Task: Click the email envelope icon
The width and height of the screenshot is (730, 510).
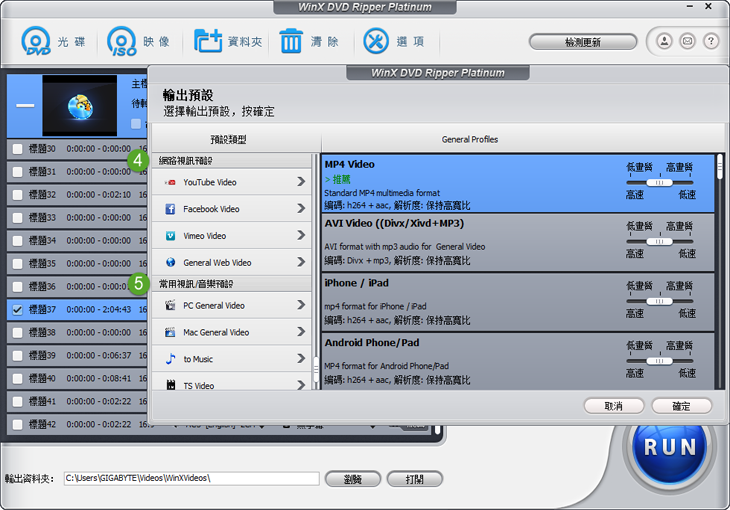Action: [687, 42]
